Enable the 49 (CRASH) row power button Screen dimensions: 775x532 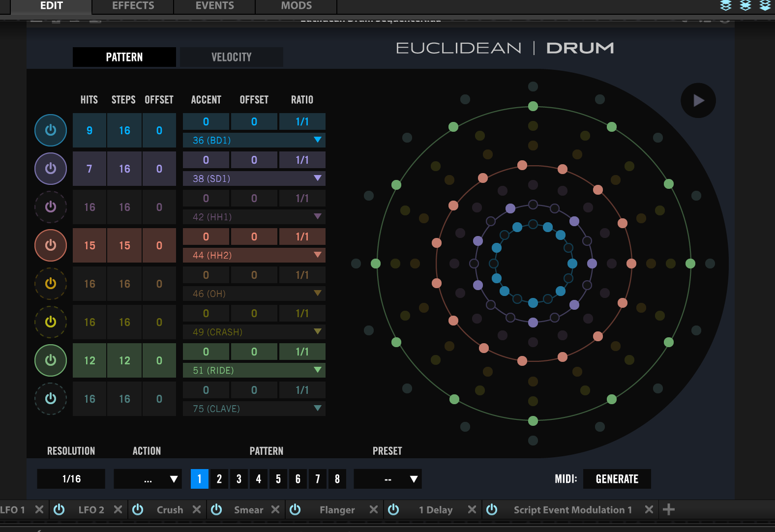tap(51, 322)
